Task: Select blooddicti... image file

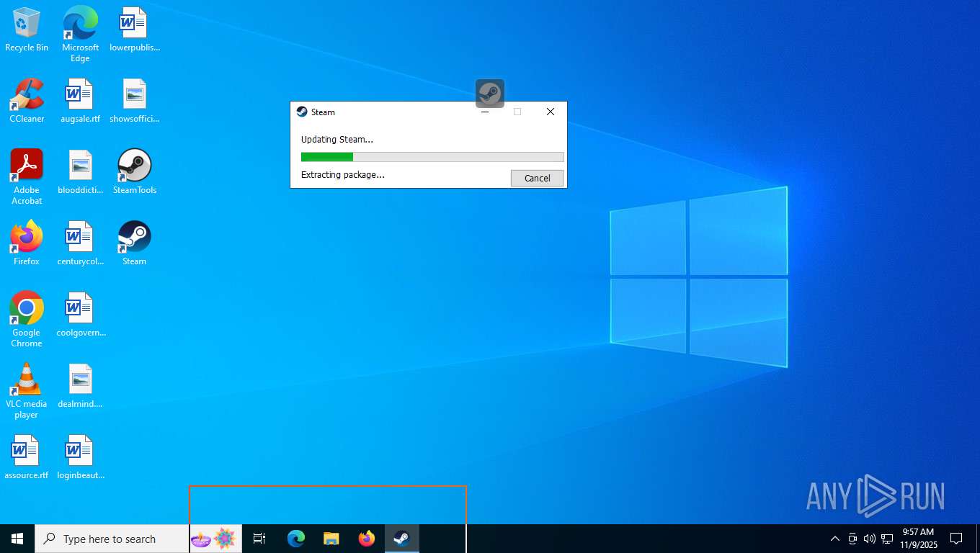Action: tap(80, 173)
